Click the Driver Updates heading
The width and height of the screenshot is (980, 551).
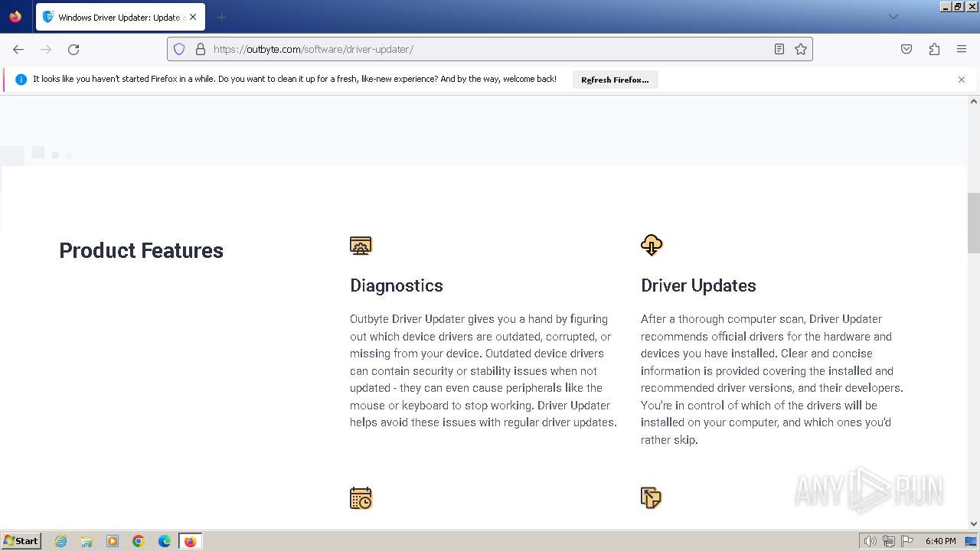coord(698,285)
